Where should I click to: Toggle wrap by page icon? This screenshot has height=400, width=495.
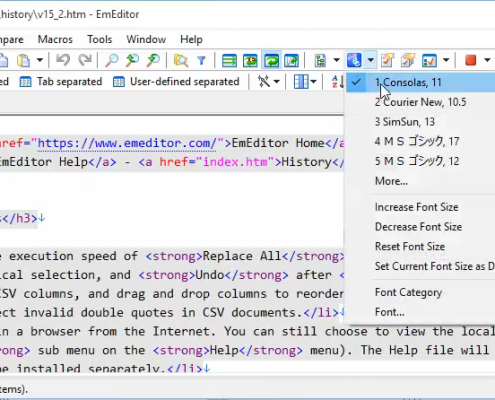292,61
